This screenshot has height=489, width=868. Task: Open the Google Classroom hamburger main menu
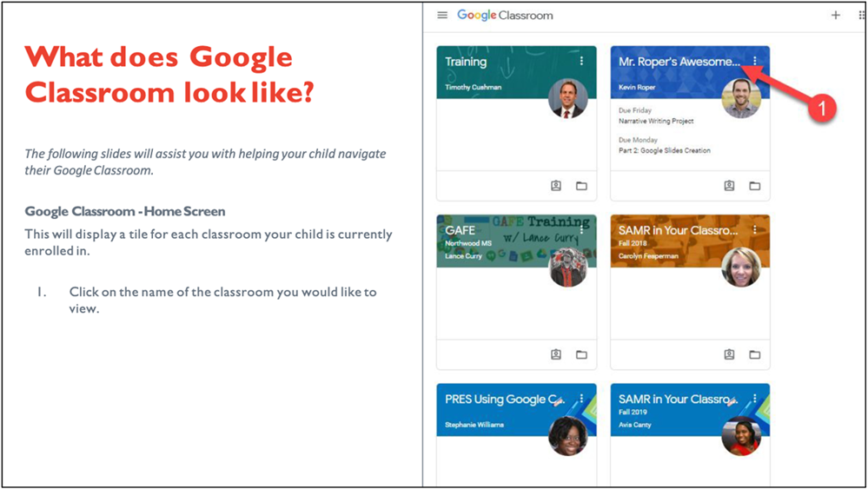(x=442, y=16)
